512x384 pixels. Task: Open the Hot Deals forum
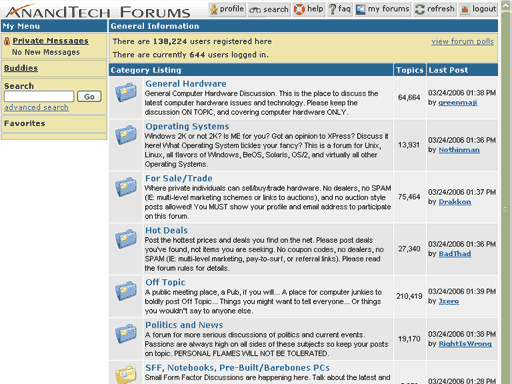click(x=166, y=230)
